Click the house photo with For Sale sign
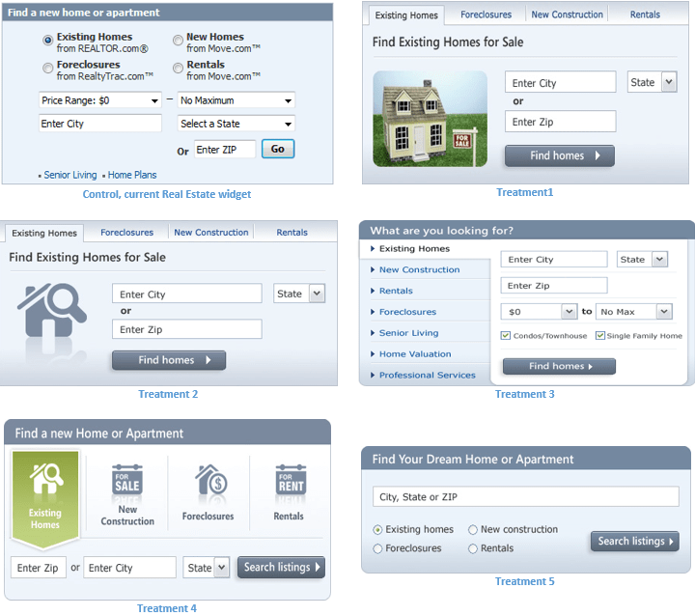Viewport: 695px width, 616px height. [430, 119]
